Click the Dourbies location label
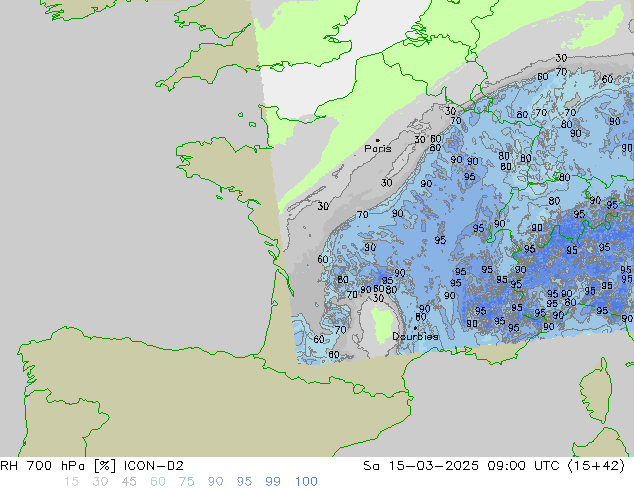Image resolution: width=634 pixels, height=490 pixels. [415, 336]
